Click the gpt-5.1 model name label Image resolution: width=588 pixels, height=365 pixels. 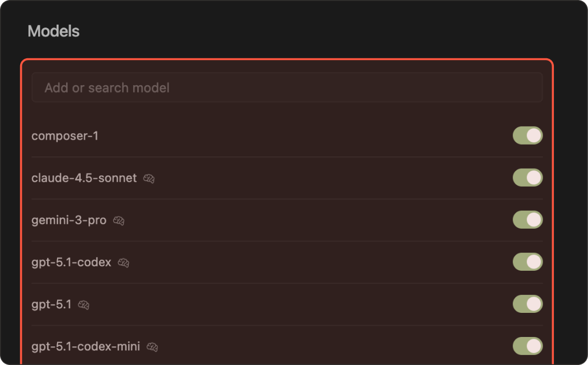tap(52, 304)
